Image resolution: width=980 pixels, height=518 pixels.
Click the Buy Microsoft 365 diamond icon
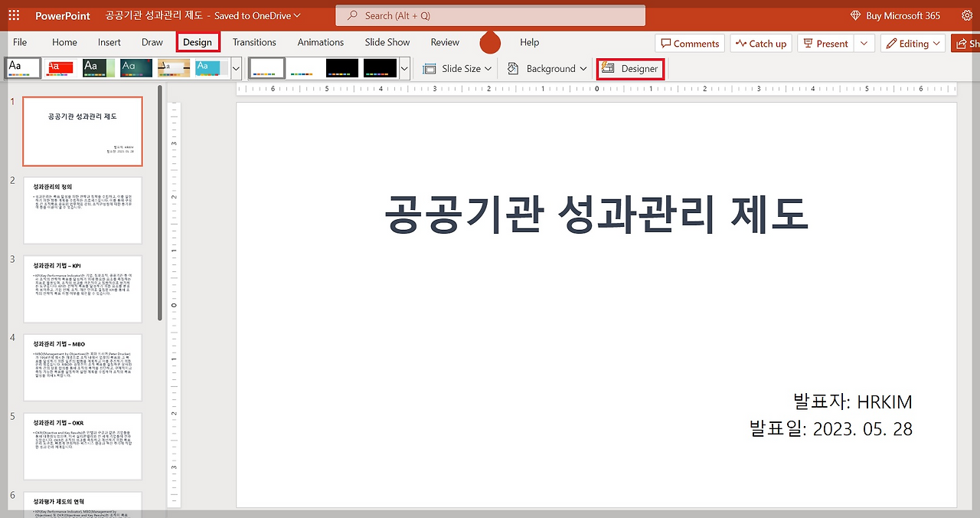856,15
